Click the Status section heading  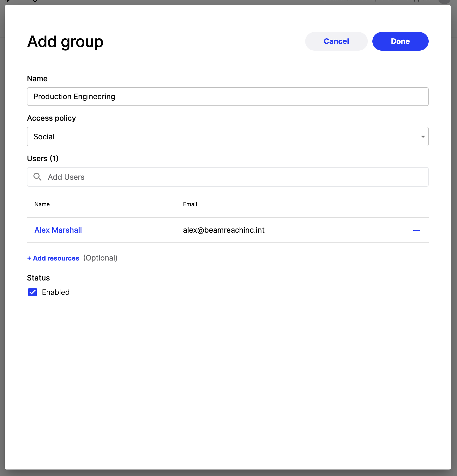[x=38, y=278]
